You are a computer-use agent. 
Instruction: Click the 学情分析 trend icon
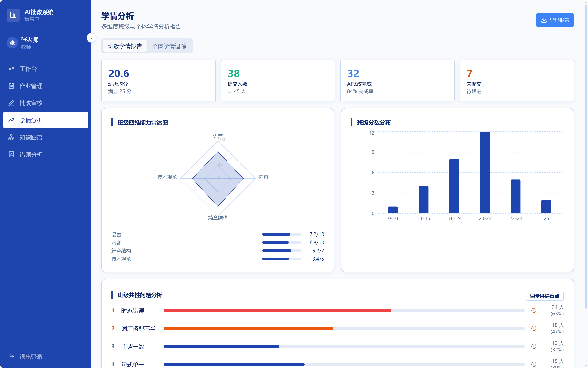tap(11, 120)
